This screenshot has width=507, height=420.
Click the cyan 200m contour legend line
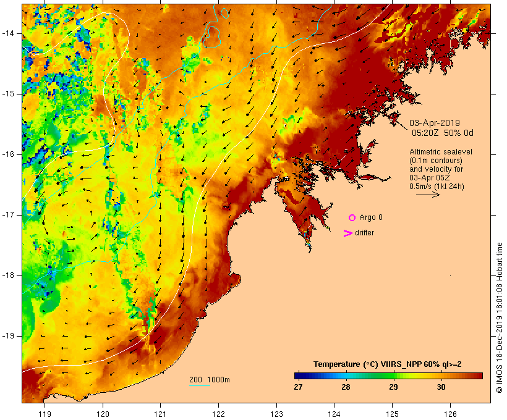(200, 385)
